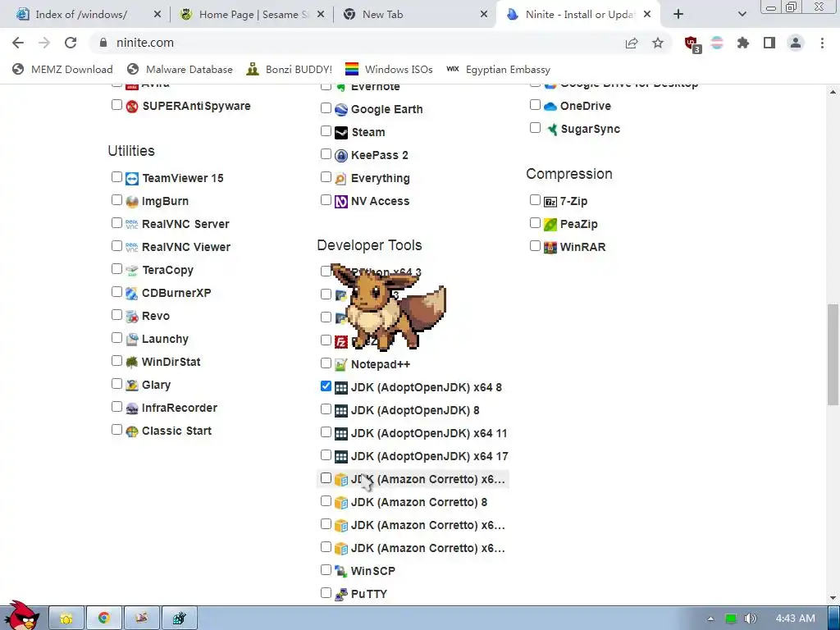The height and width of the screenshot is (630, 840).
Task: Open the Chrome three-dot menu
Action: [822, 43]
